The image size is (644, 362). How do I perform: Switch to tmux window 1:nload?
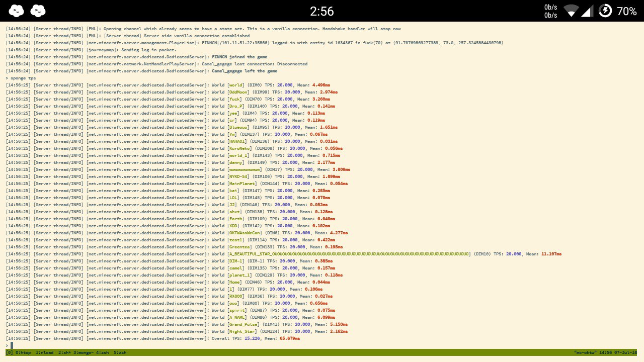coord(45,352)
